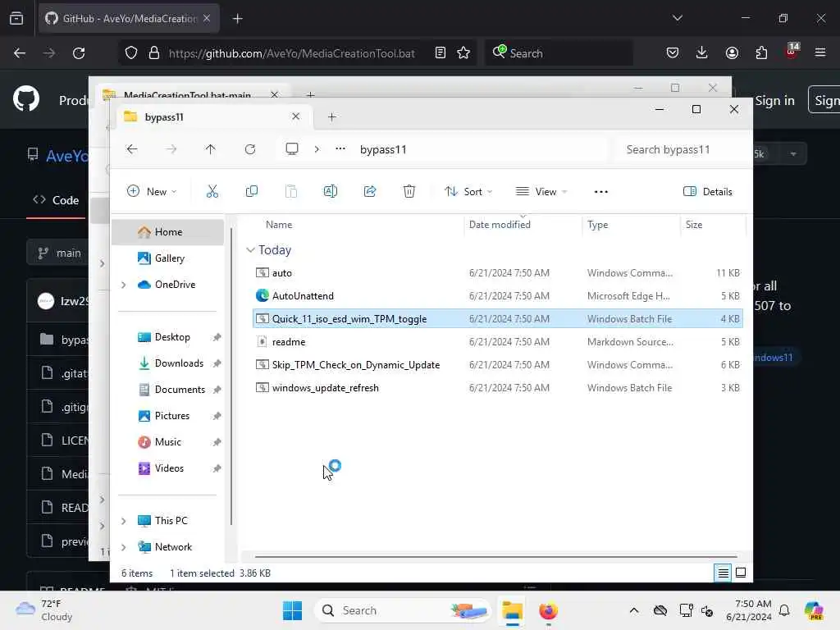The image size is (840, 630).
Task: Open Firefox application hamburger menu
Action: pos(820,52)
